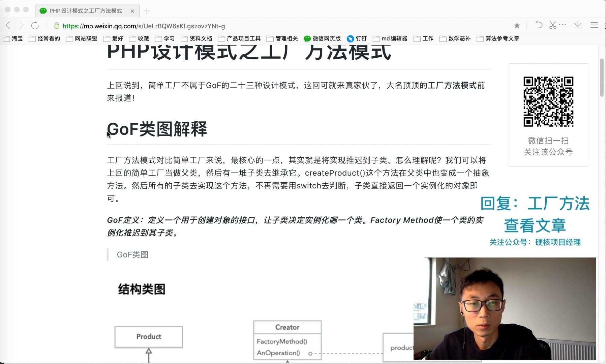This screenshot has width=606, height=364.
Task: Reload the current page
Action: 35,25
